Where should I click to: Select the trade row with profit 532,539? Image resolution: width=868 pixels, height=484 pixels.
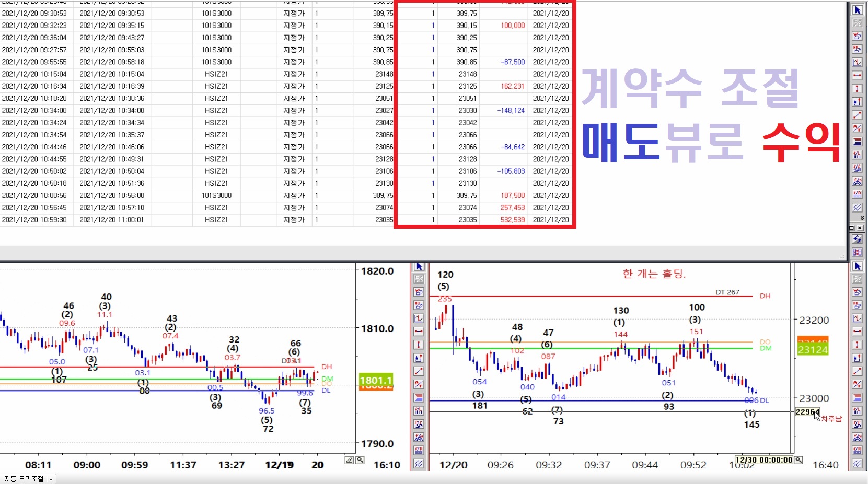(261, 220)
